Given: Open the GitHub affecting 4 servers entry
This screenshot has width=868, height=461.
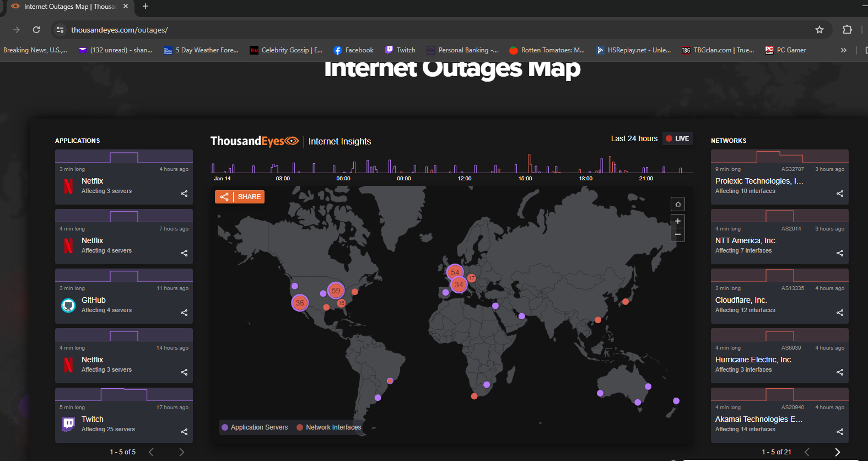Looking at the screenshot, I should coord(124,296).
